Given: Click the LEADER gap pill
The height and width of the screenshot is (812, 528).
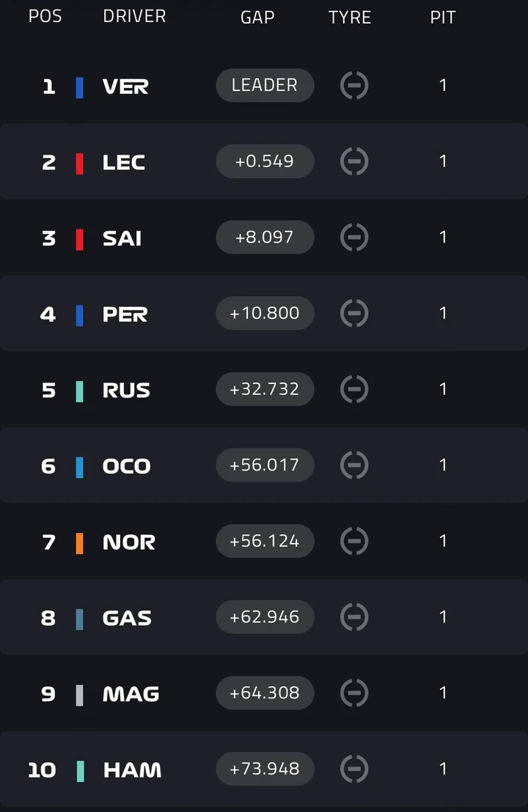Looking at the screenshot, I should pos(265,85).
